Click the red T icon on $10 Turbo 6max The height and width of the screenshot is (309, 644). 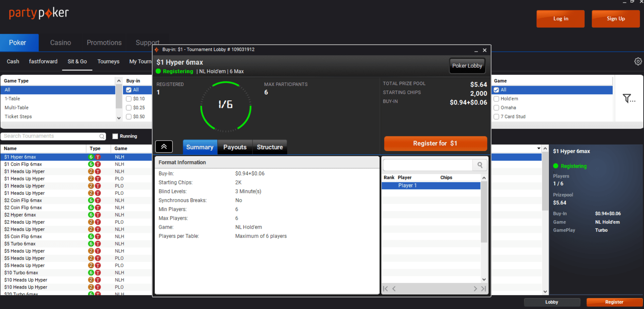[98, 273]
